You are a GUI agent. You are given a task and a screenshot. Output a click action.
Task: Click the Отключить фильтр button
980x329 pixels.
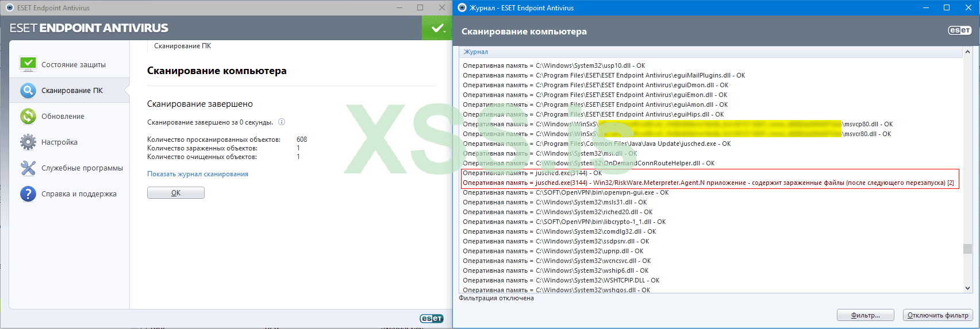coord(938,315)
